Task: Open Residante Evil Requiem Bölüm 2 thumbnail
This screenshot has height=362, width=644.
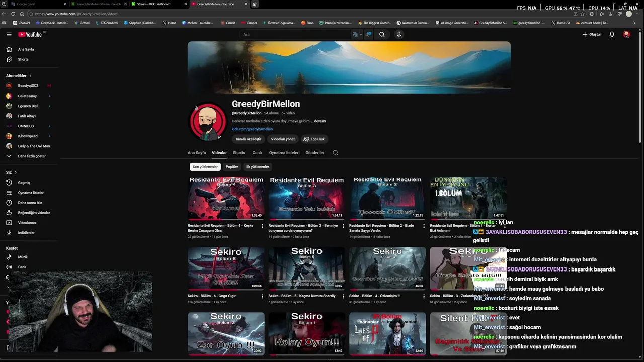Action: tap(387, 198)
